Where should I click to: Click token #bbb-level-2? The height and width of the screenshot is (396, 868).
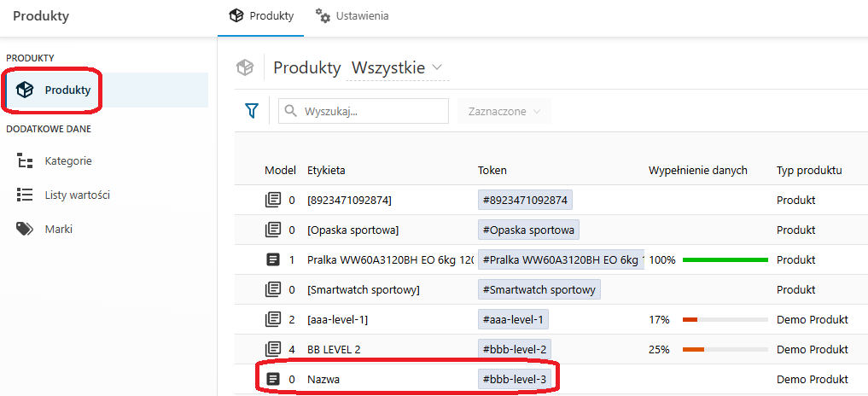[x=515, y=349]
